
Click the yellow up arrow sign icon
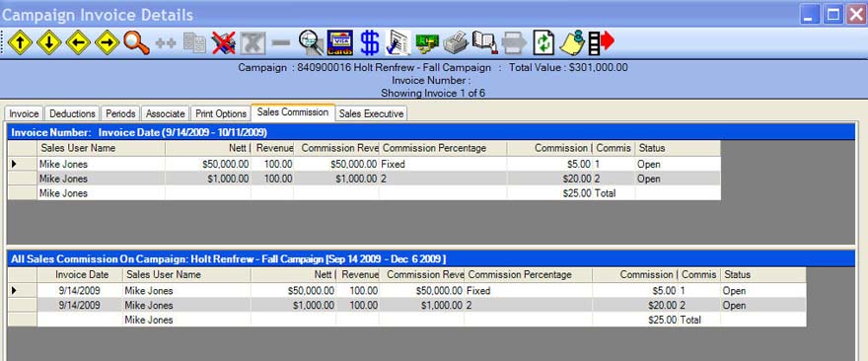20,42
